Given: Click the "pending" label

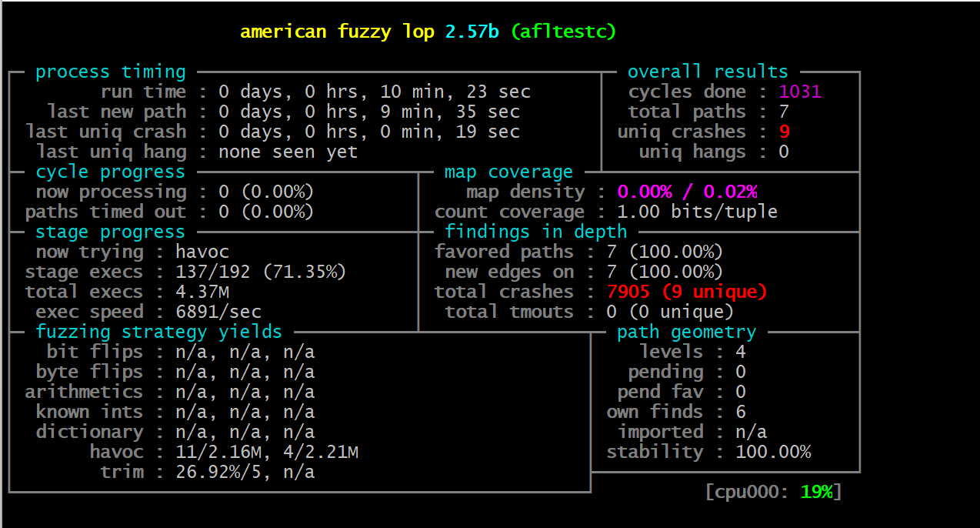Looking at the screenshot, I should pyautogui.click(x=666, y=373).
